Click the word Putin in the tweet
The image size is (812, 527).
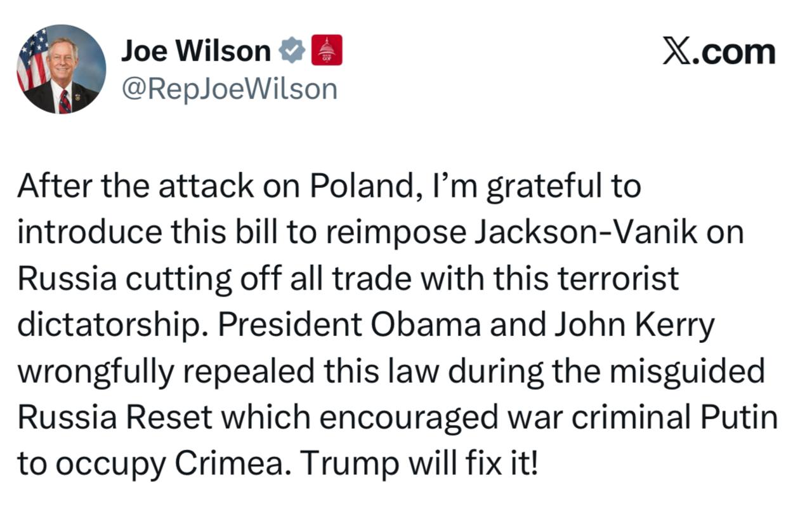(x=739, y=416)
